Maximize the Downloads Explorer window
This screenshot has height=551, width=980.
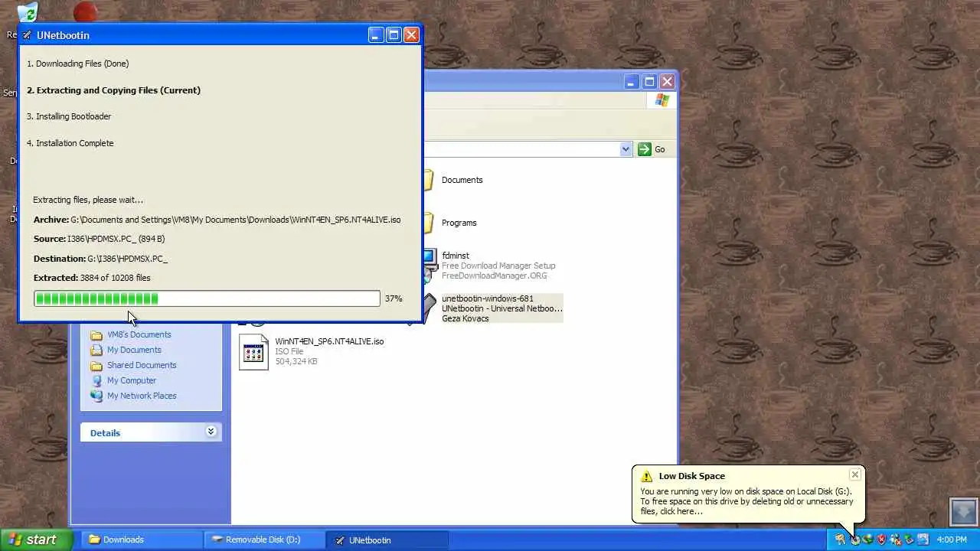coord(649,82)
